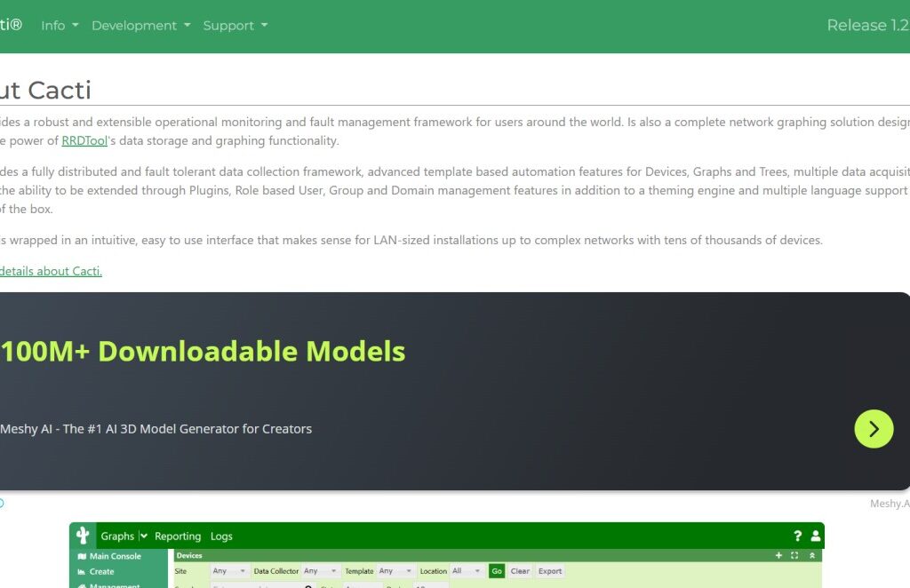
Task: Select the Graphs tab in Cacti screenshot
Action: coord(117,536)
